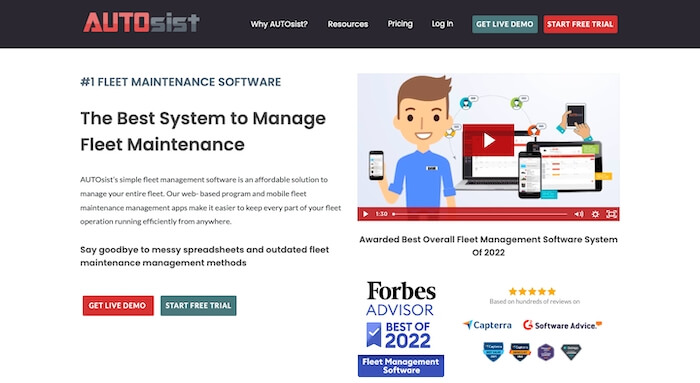This screenshot has width=700, height=383.
Task: Click the teal START FREE TRIAL button below text
Action: coord(198,305)
